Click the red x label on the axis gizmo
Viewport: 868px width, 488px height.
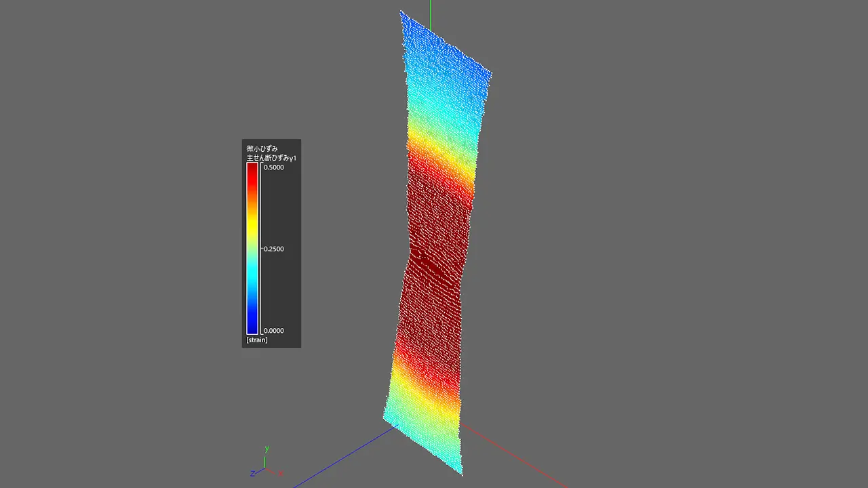(x=281, y=473)
